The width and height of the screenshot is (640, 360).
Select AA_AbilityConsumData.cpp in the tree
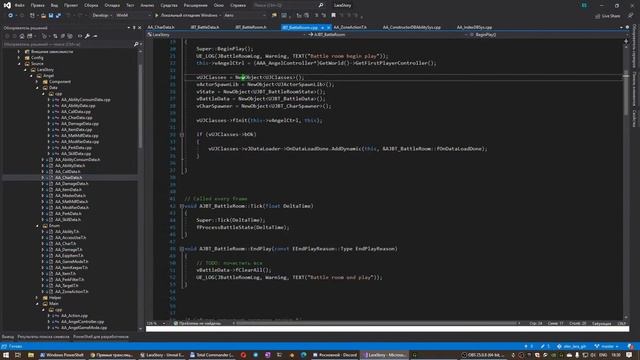point(85,100)
